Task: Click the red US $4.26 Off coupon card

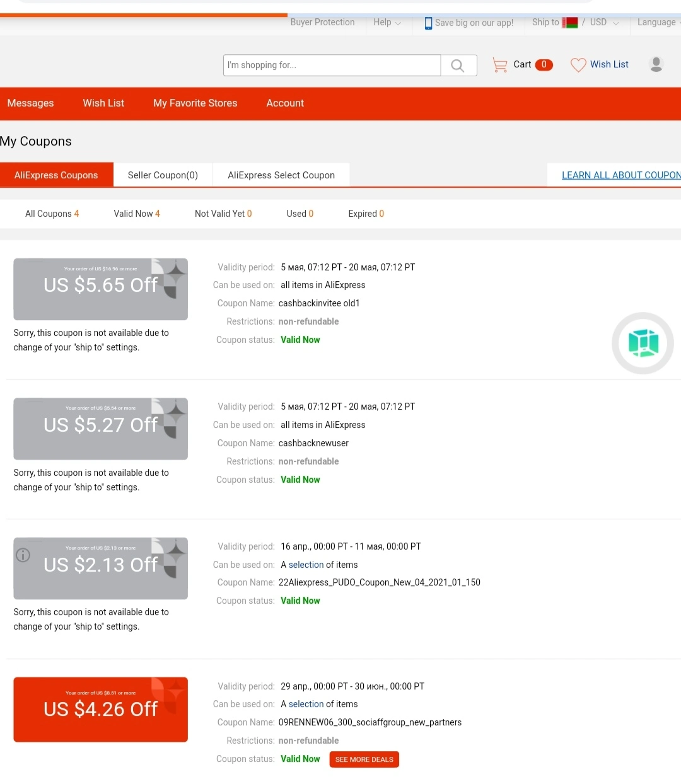Action: (x=101, y=710)
